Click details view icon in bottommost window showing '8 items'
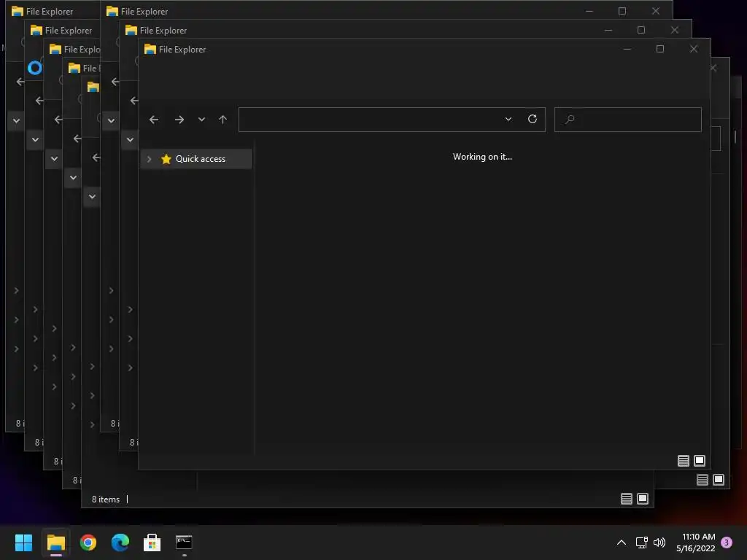This screenshot has height=560, width=747. click(627, 499)
